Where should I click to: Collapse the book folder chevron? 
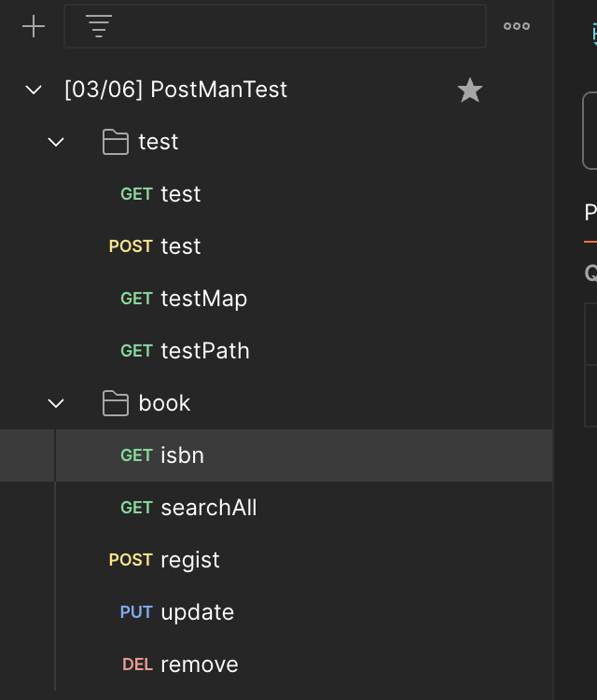pos(56,403)
